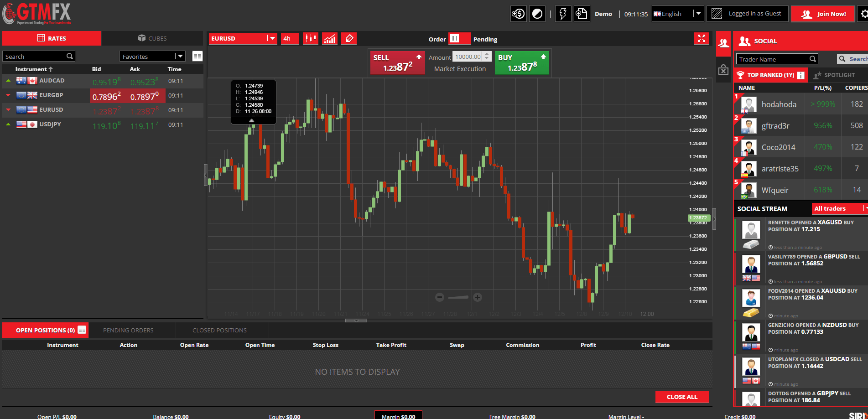The height and width of the screenshot is (419, 868).
Task: Click the search magnifier in the rates panel
Action: pos(70,56)
